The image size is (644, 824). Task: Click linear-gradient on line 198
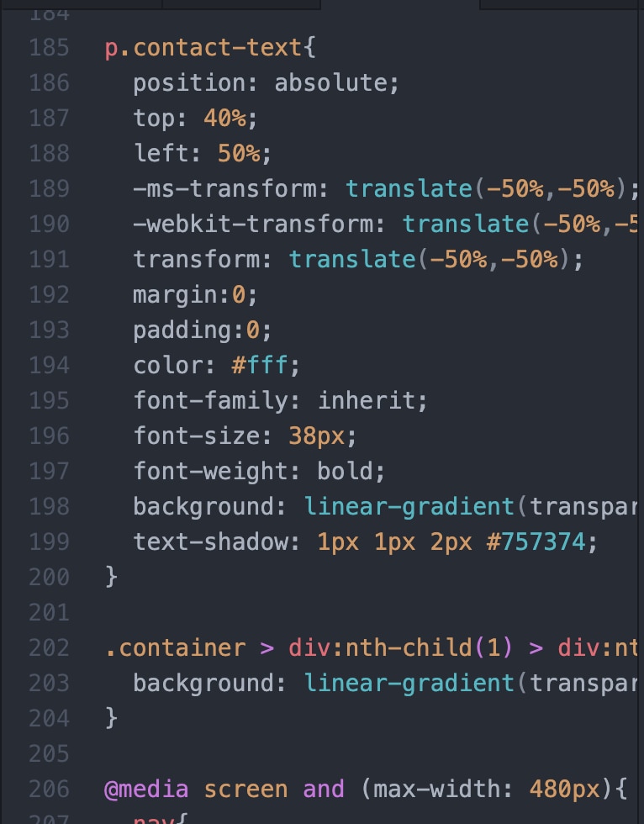click(409, 506)
